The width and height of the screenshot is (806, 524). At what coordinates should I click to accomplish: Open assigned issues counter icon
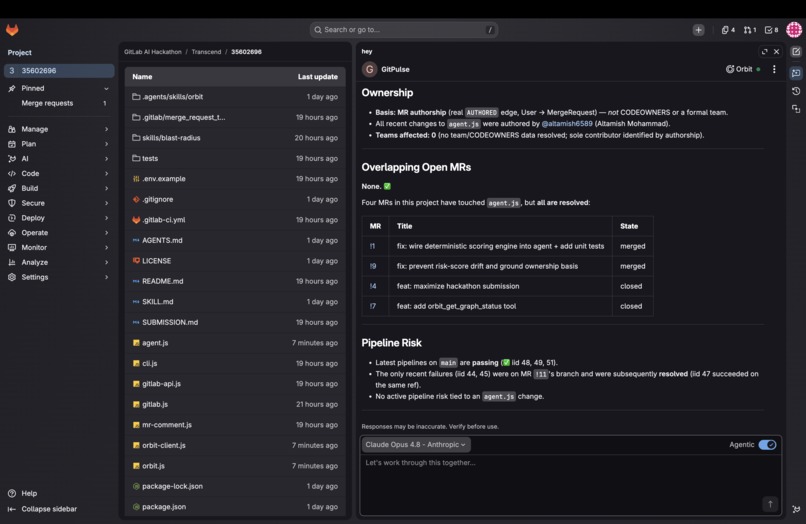pos(728,30)
